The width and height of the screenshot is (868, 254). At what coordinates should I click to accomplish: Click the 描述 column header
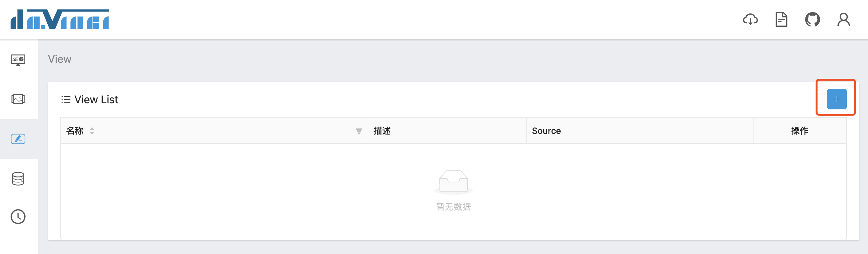tap(382, 131)
